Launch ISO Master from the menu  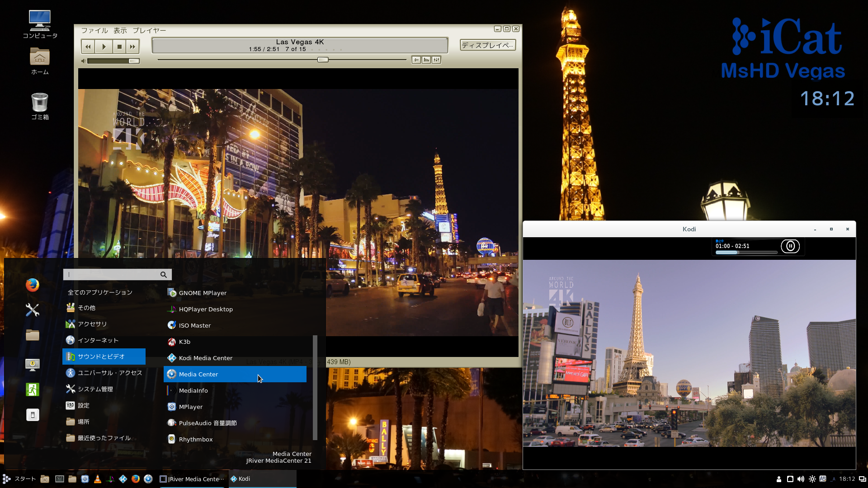point(235,325)
